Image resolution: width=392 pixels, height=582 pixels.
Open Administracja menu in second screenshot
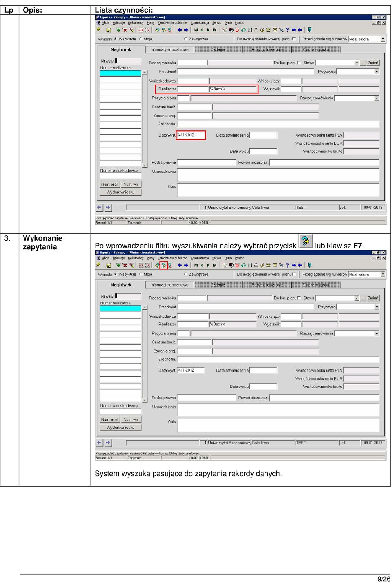coord(200,258)
